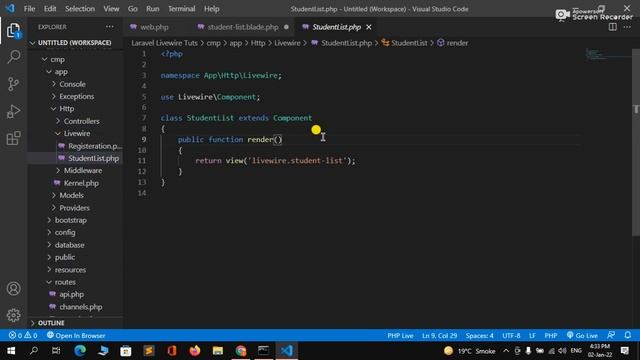The image size is (640, 360).
Task: Expand the Providers folder
Action: [74, 208]
